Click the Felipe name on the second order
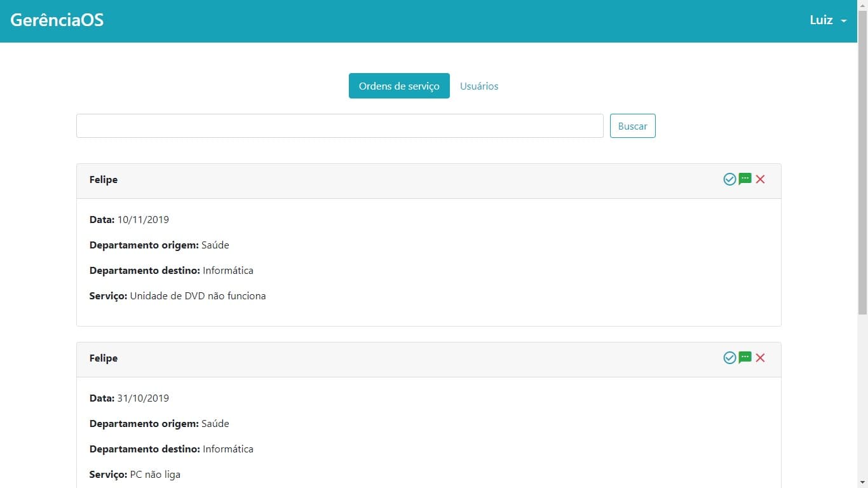868x488 pixels. [103, 358]
